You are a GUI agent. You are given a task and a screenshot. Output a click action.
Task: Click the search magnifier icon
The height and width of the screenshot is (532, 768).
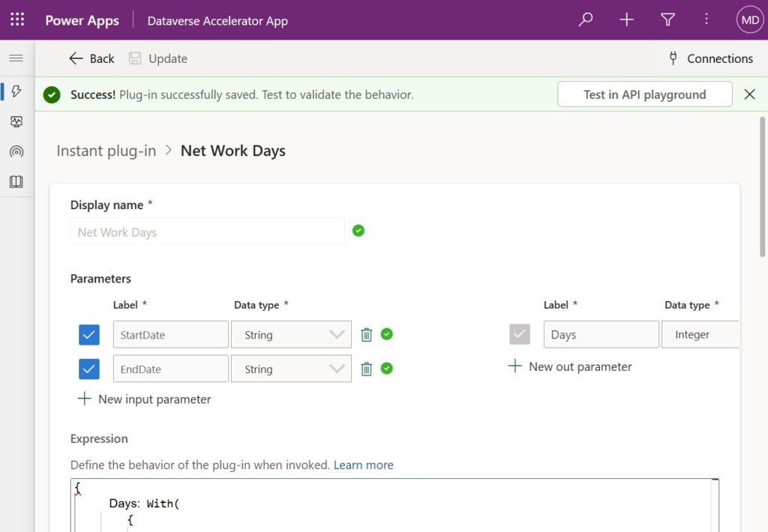click(585, 19)
